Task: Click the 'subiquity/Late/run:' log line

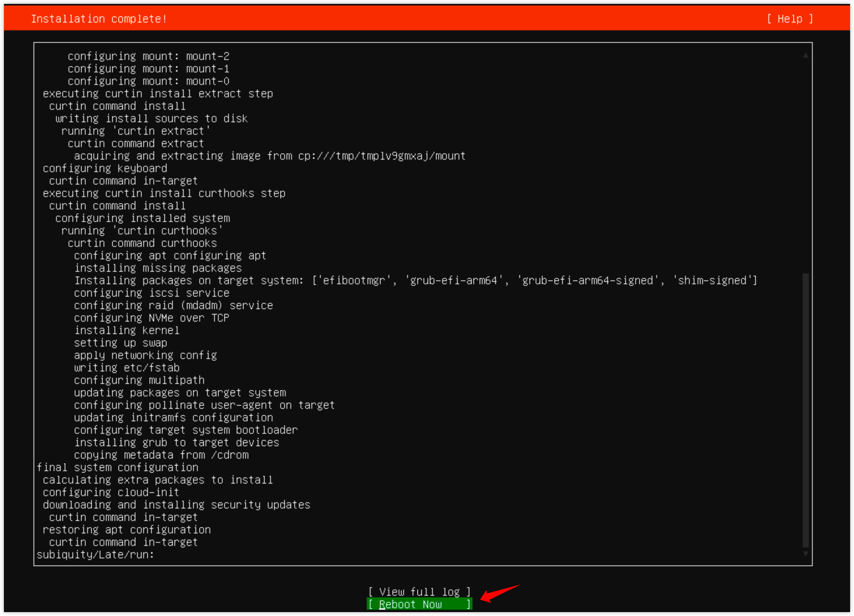Action: 95,554
